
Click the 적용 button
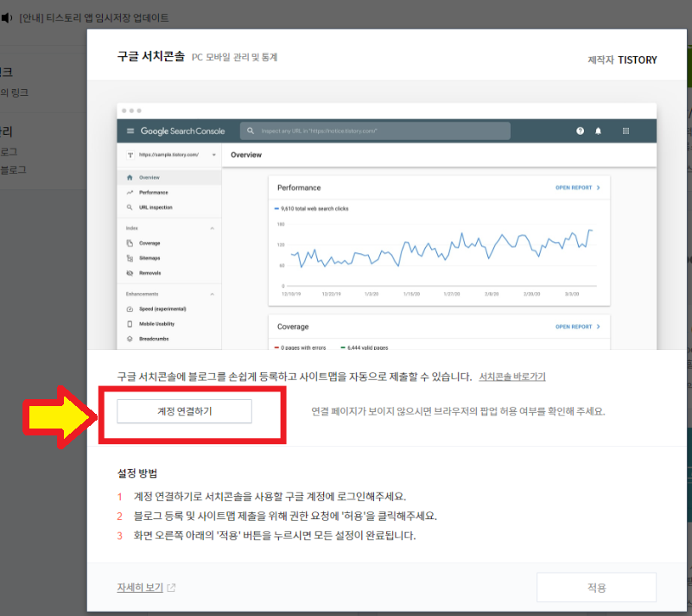pyautogui.click(x=596, y=587)
